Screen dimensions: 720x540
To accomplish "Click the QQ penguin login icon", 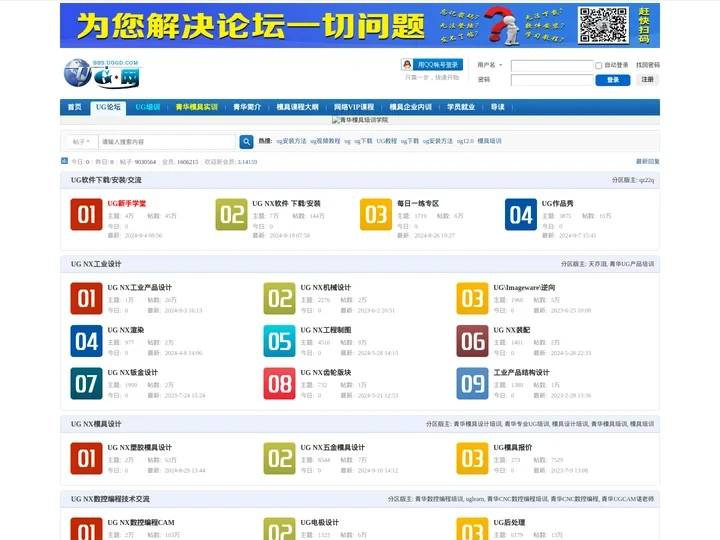I will point(407,65).
